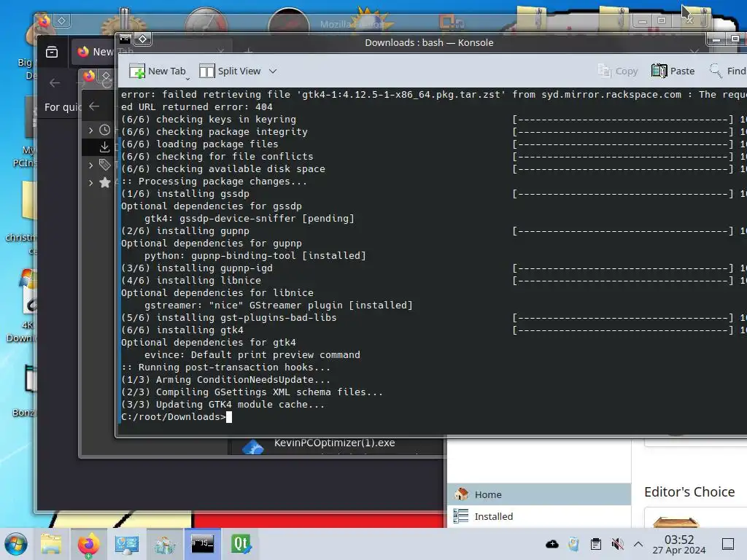Open the New Tab dropdown arrow in Konsole
The width and height of the screenshot is (747, 560).
click(x=187, y=79)
